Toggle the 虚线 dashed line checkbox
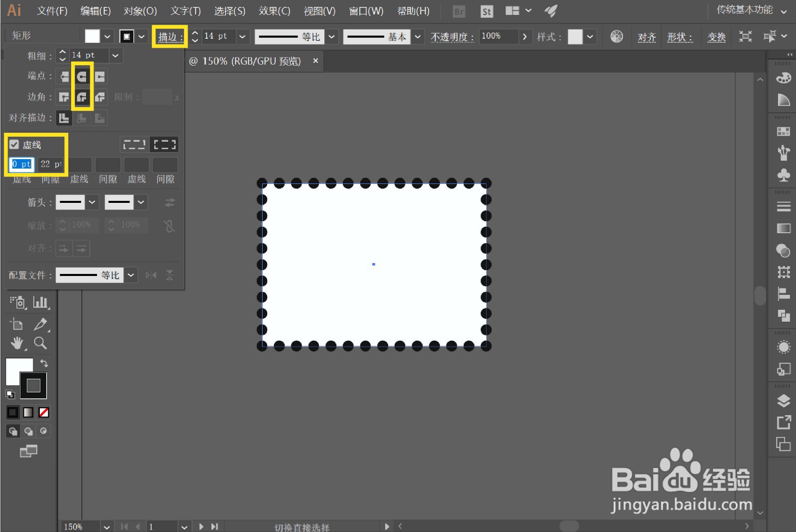The height and width of the screenshot is (532, 796). [x=14, y=145]
